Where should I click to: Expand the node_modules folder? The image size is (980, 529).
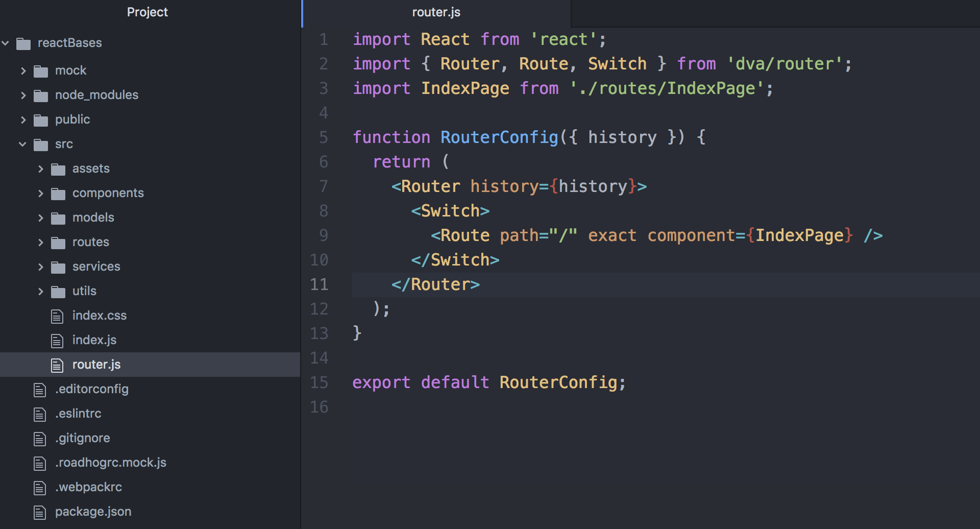pyautogui.click(x=23, y=95)
